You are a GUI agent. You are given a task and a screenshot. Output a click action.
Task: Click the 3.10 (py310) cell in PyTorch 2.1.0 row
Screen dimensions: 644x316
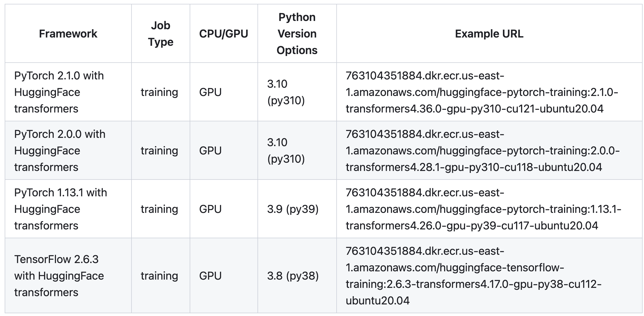tap(286, 92)
